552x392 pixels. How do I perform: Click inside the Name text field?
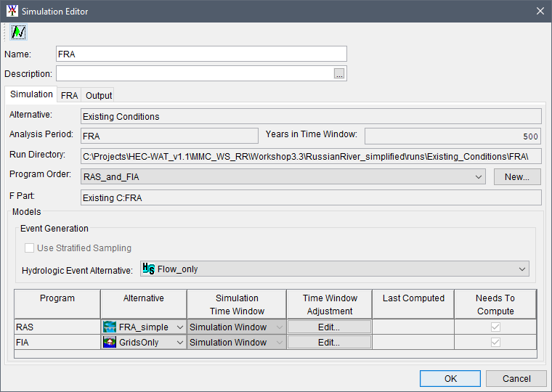click(x=201, y=54)
